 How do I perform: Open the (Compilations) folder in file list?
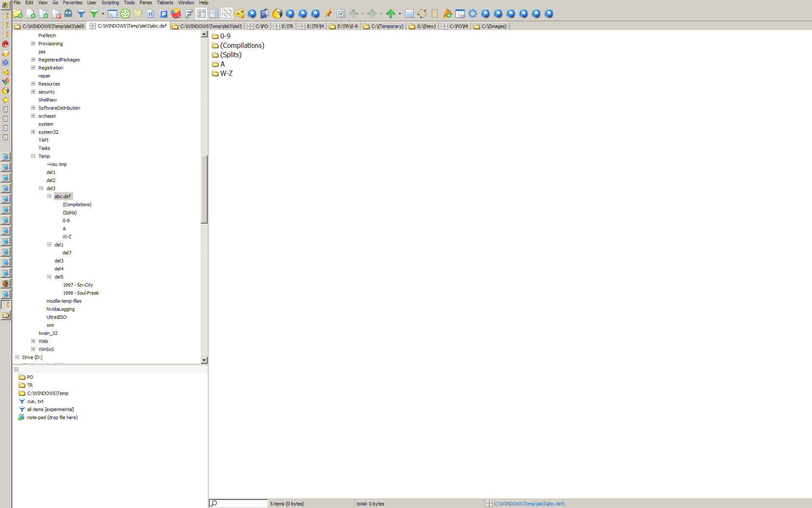click(x=242, y=45)
